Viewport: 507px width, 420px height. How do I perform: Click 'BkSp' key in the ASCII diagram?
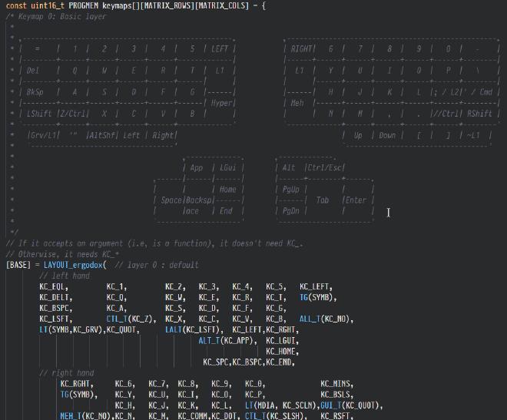coord(35,92)
